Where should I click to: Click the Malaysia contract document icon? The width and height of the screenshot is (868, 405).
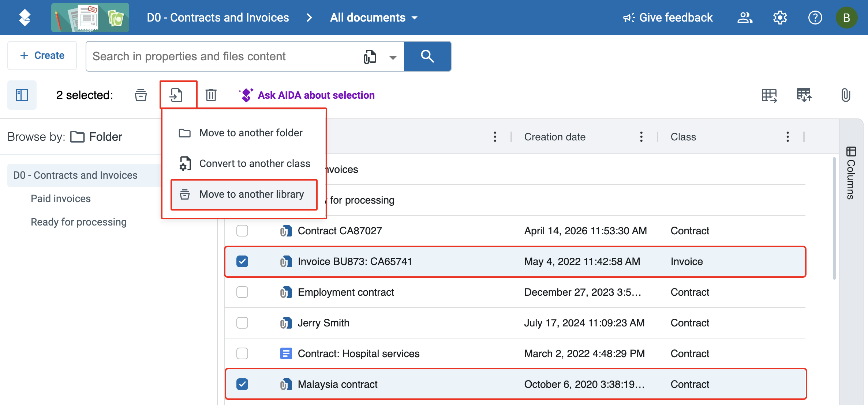click(x=286, y=385)
